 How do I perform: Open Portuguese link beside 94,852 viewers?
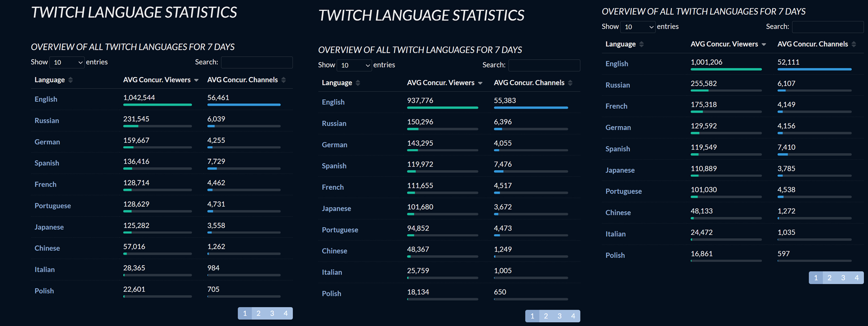340,229
